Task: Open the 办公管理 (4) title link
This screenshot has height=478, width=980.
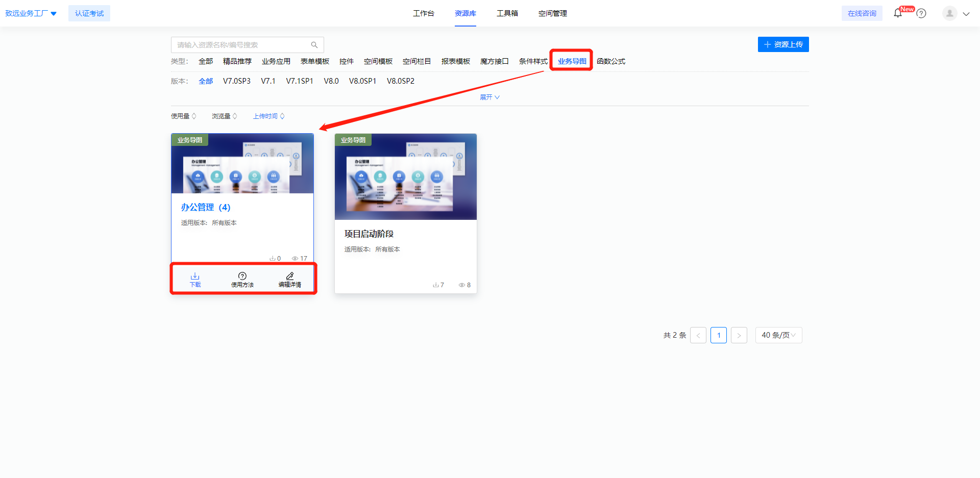Action: coord(206,207)
